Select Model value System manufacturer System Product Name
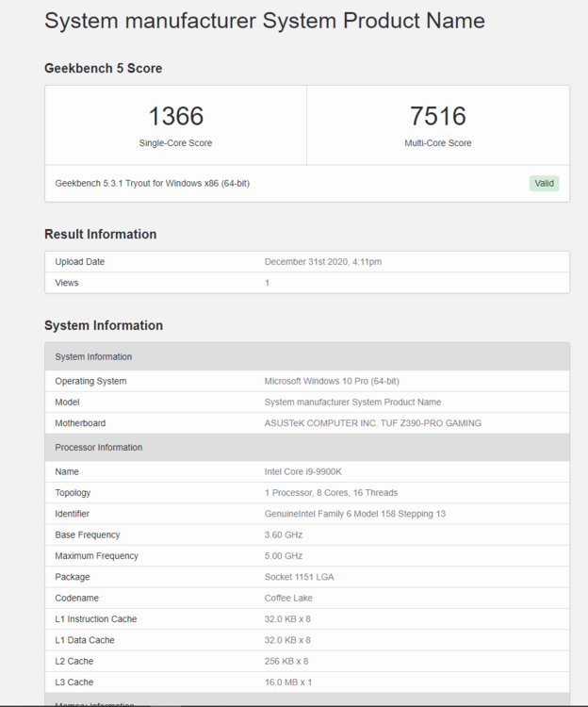The image size is (588, 707). click(x=352, y=403)
